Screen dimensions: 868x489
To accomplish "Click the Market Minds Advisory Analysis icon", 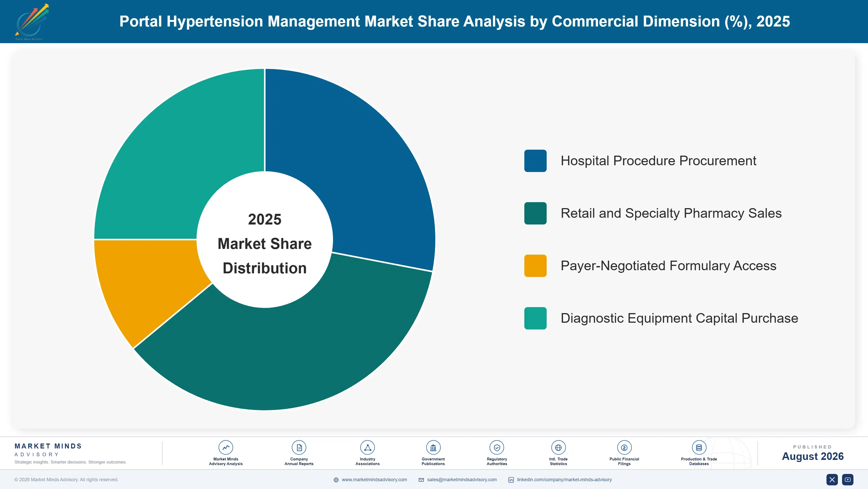I will (x=226, y=447).
